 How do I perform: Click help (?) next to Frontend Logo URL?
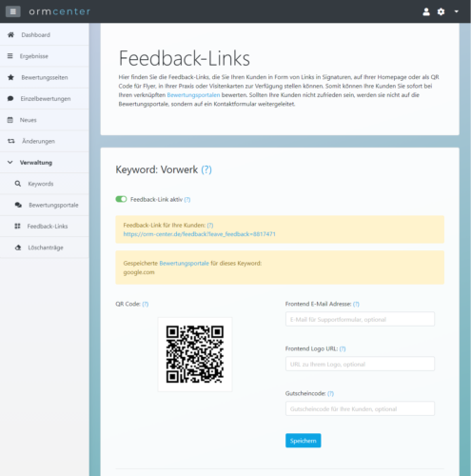343,348
